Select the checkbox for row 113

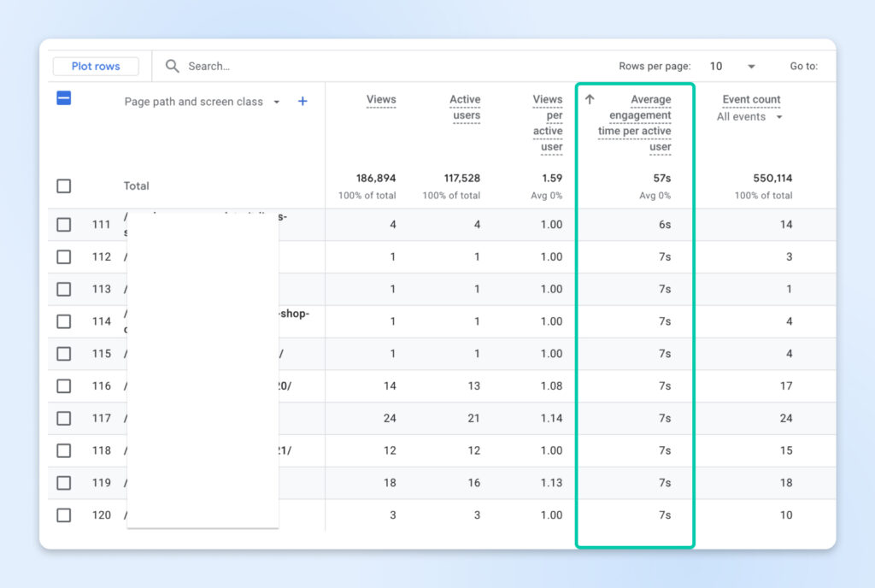click(64, 290)
